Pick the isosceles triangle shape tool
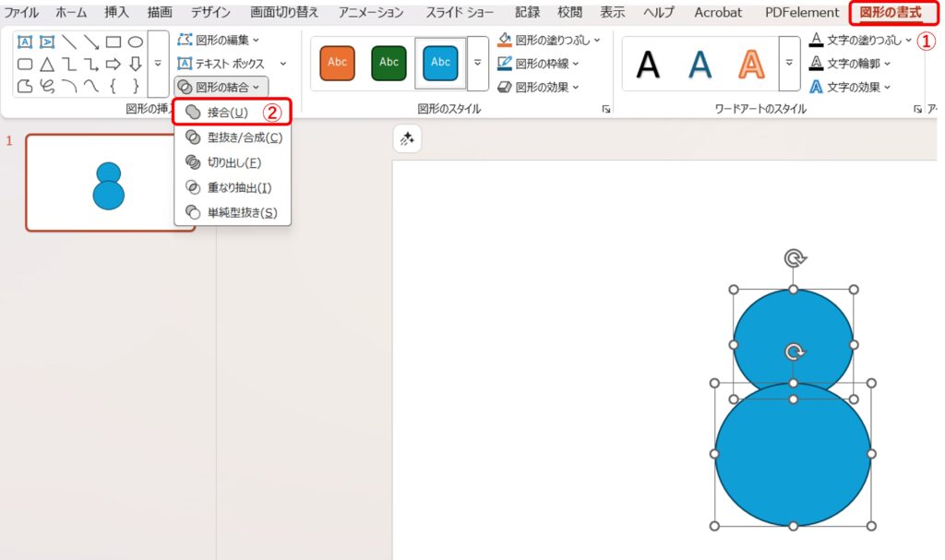The image size is (945, 560). [x=47, y=64]
